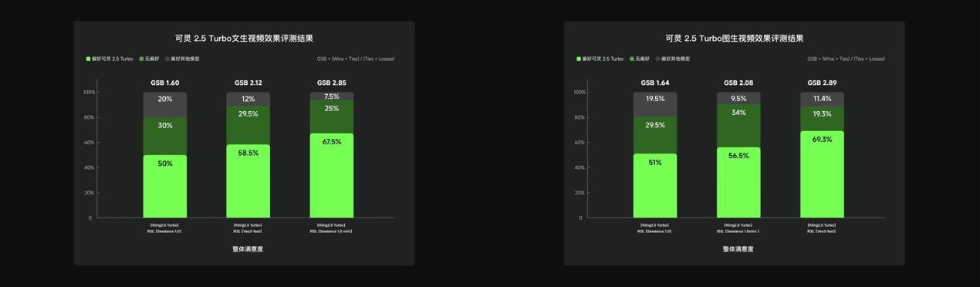Select the GSB 2.89 label
The height and width of the screenshot is (287, 980).
point(822,83)
